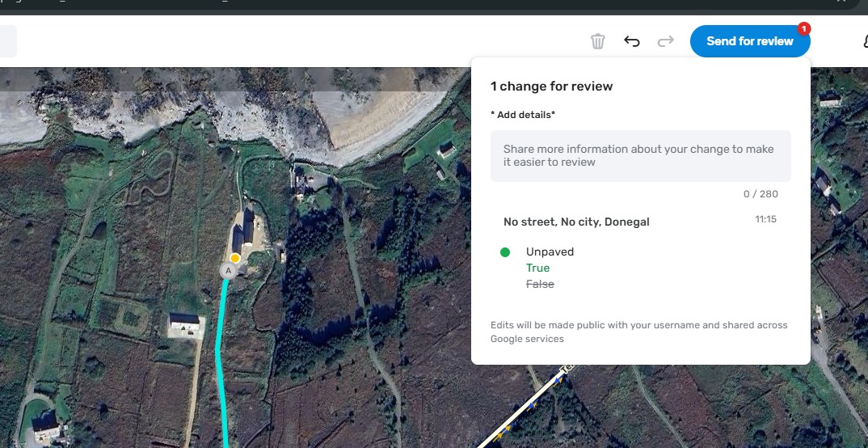
Task: Click the search box at far left
Action: tap(7, 41)
